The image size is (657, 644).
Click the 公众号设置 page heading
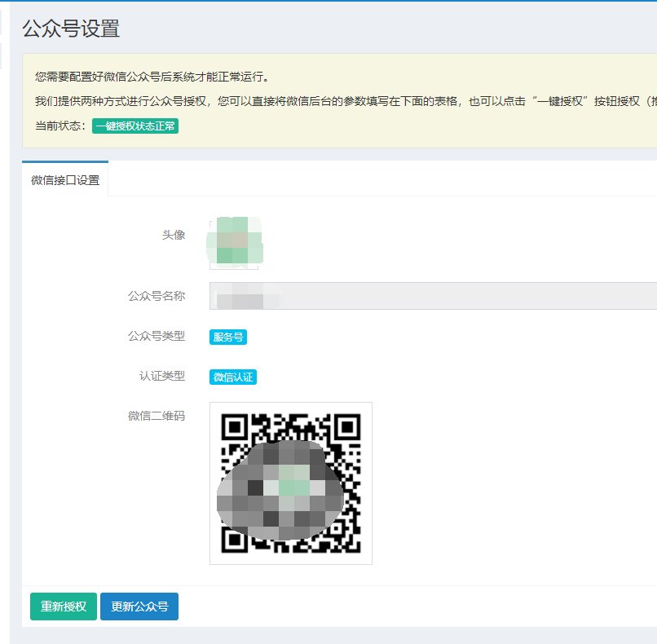tap(71, 29)
